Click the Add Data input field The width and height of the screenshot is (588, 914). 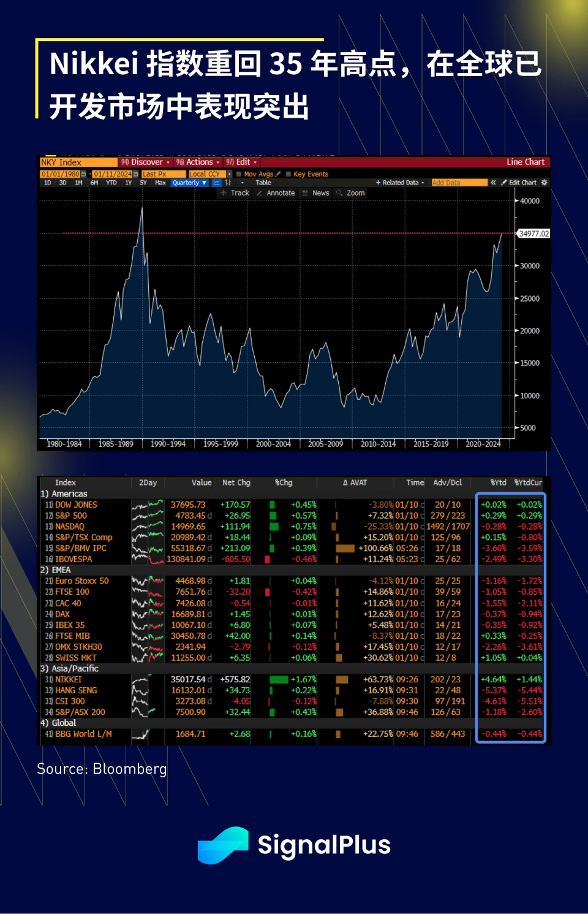click(458, 183)
